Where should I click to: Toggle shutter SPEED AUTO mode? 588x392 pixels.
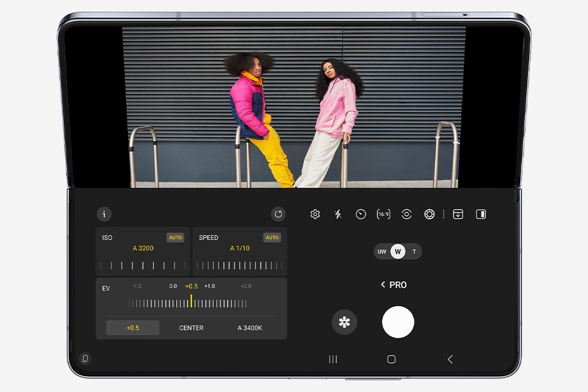tap(272, 238)
